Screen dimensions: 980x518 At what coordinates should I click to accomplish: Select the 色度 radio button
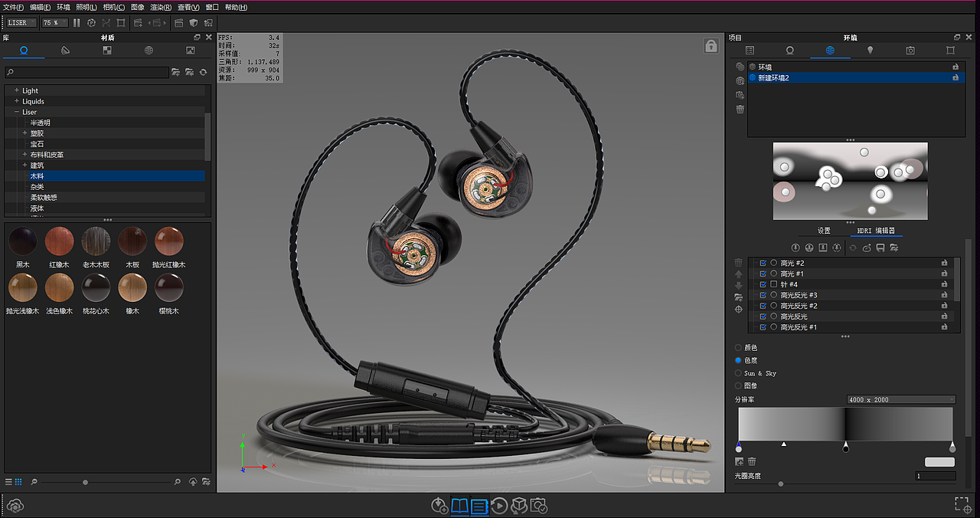tap(738, 360)
